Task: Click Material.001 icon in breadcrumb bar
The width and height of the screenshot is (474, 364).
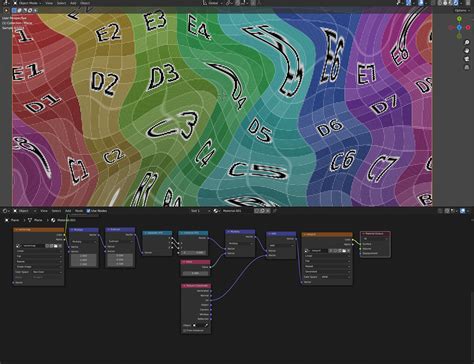Action: (x=53, y=220)
